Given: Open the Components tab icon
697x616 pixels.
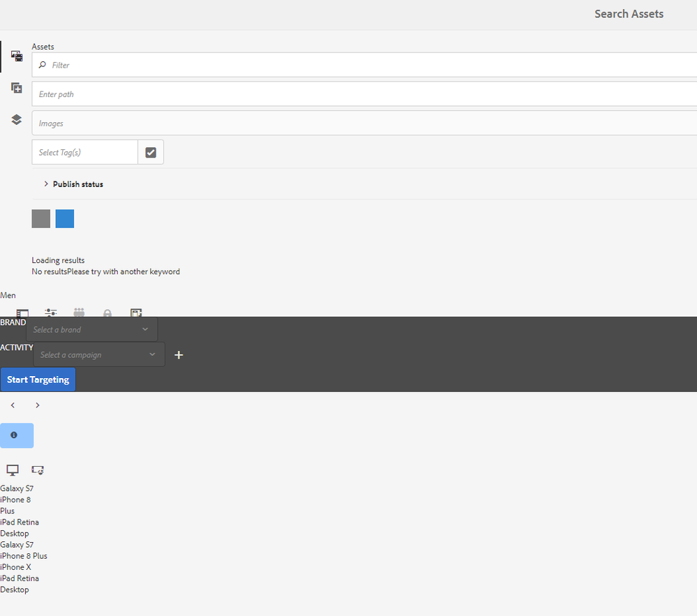Looking at the screenshot, I should [x=16, y=88].
